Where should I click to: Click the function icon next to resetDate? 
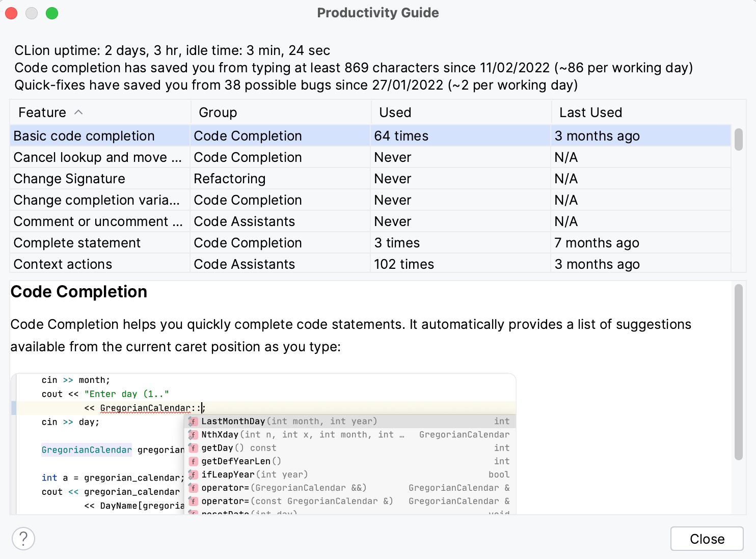pos(193,513)
